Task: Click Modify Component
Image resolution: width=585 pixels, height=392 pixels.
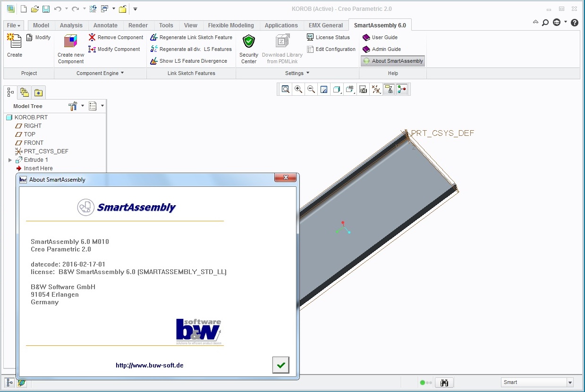Action: click(x=114, y=49)
